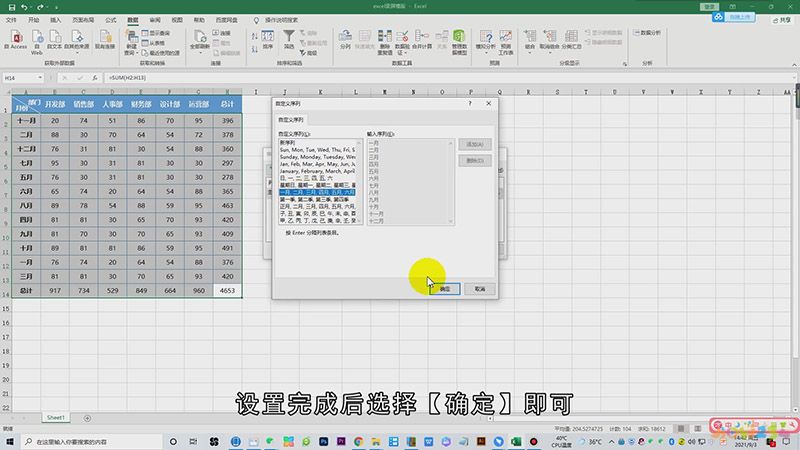Click the Excel icon in taskbar
This screenshot has width=800, height=450.
[x=516, y=441]
